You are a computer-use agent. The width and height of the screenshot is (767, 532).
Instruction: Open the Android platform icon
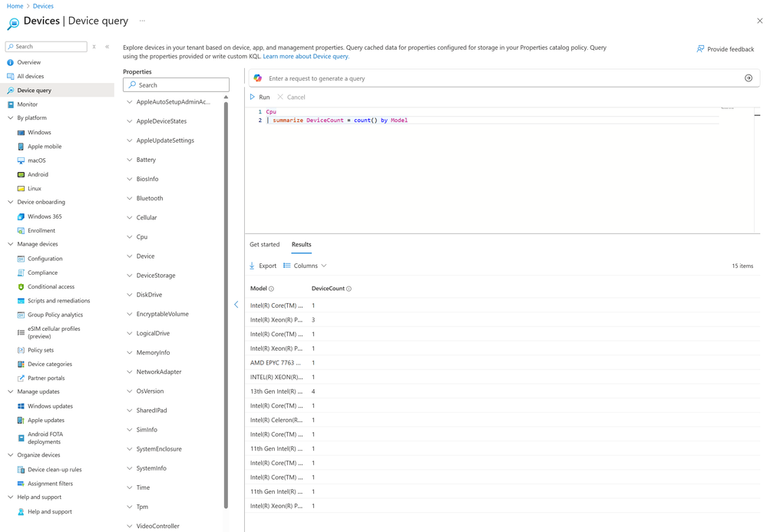pos(21,174)
